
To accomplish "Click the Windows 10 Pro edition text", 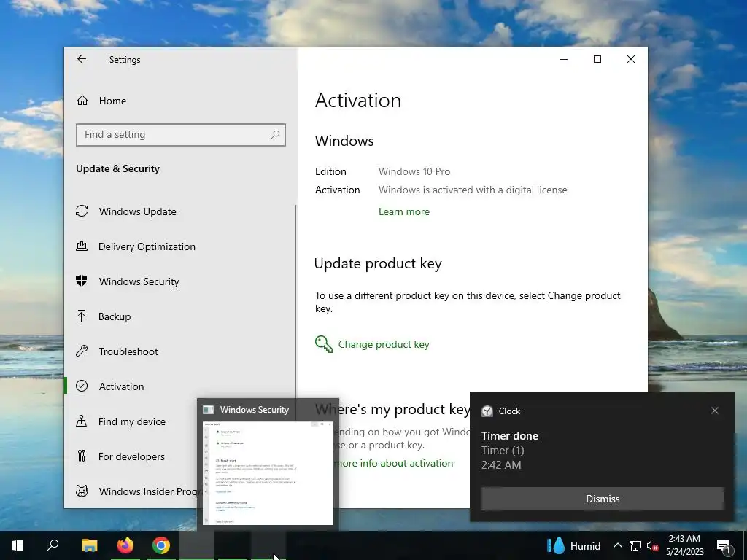I will coord(414,171).
